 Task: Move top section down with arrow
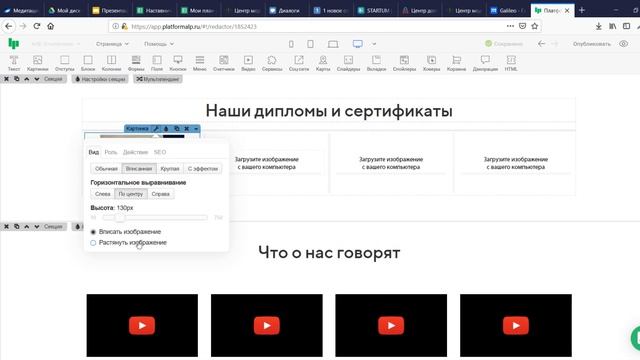pyautogui.click(x=37, y=79)
